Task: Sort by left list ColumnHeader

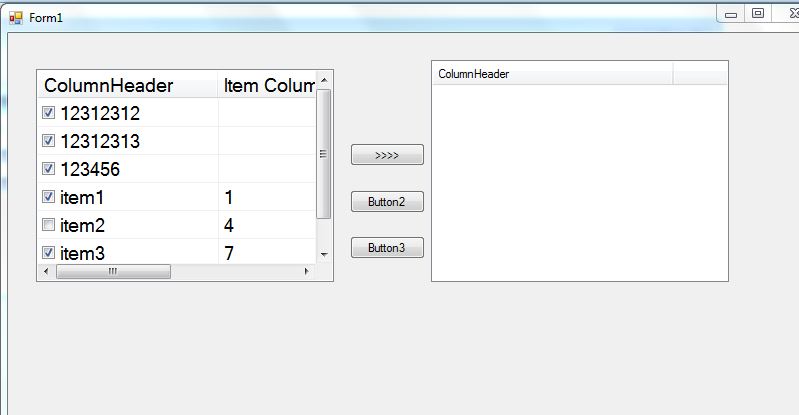Action: tap(125, 86)
